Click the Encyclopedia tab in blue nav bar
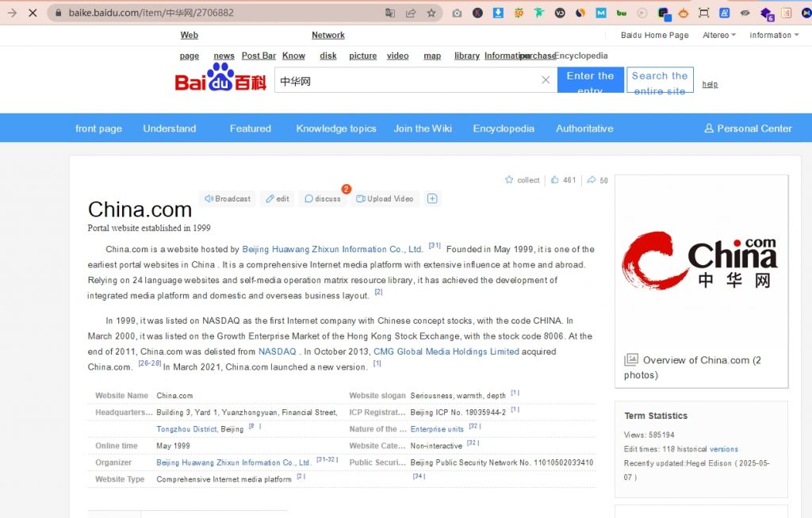This screenshot has height=518, width=812. pos(504,129)
